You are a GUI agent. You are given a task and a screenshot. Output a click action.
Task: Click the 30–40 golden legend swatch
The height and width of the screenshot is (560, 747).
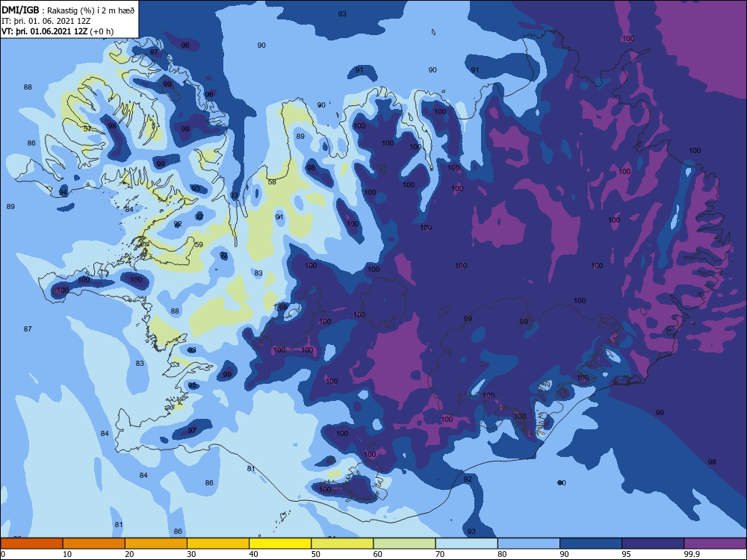pos(218,544)
